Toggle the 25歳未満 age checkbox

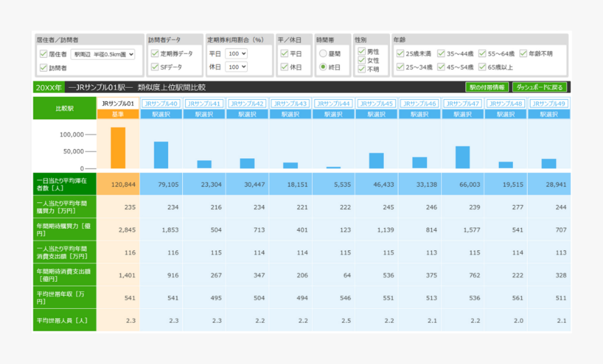[x=400, y=54]
